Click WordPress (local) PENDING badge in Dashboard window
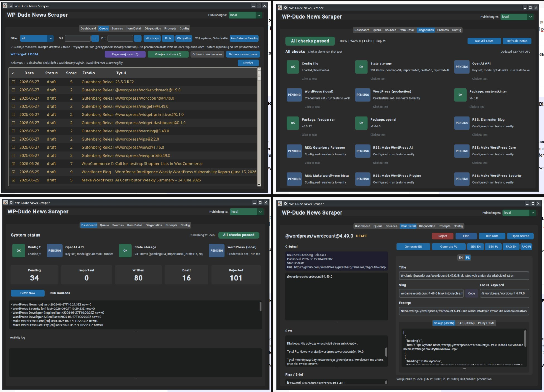The height and width of the screenshot is (392, 544). tap(217, 251)
